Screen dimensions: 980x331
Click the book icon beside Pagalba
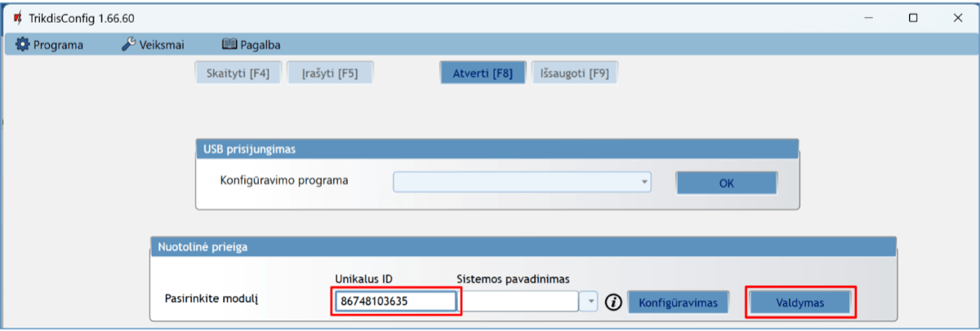coord(229,45)
